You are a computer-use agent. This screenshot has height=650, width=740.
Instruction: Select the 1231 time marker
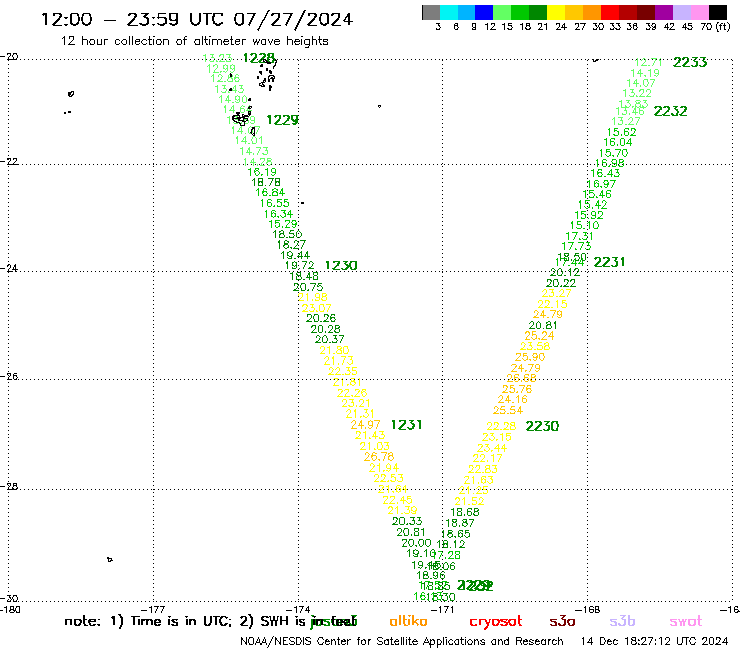[406, 425]
